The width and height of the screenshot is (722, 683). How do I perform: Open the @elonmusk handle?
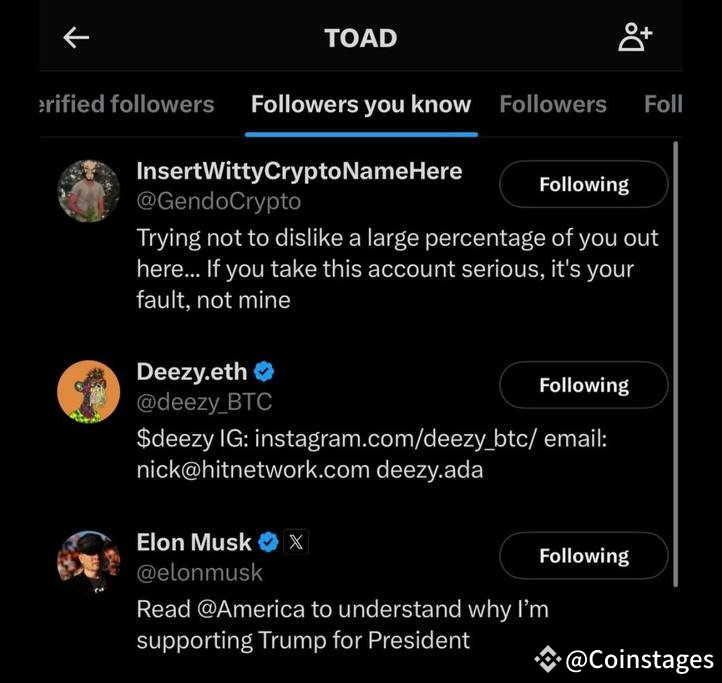coord(200,573)
